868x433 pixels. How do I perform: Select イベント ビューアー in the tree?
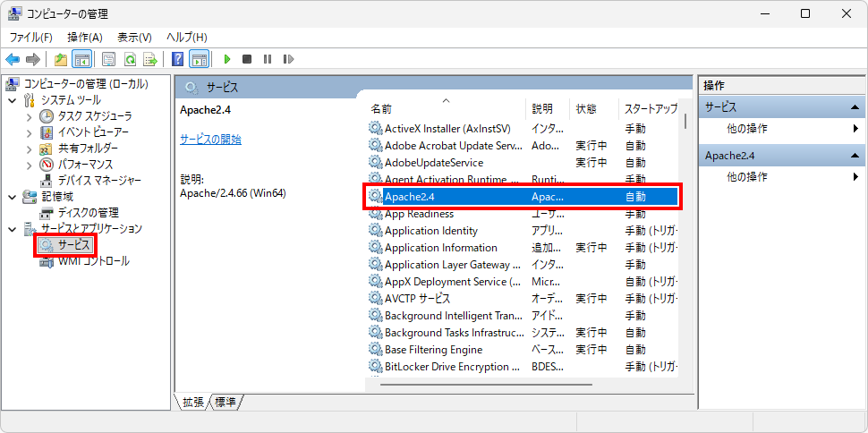click(x=93, y=132)
